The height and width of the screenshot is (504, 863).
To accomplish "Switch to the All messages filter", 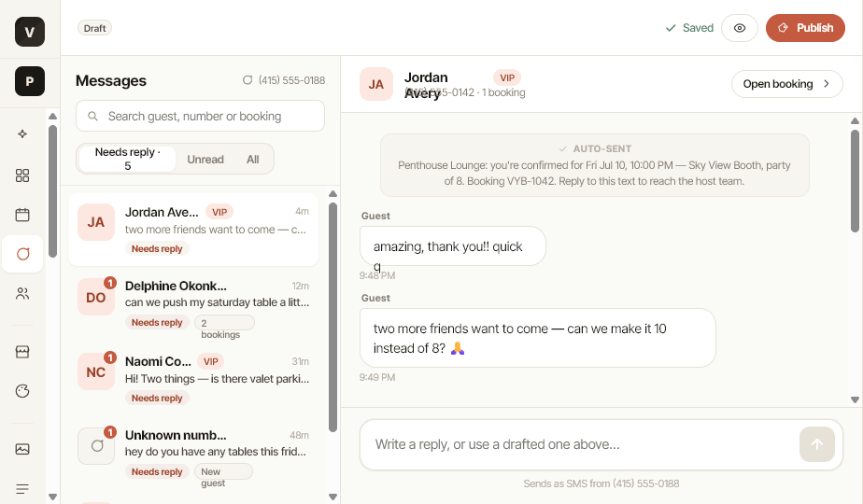I will tap(252, 159).
